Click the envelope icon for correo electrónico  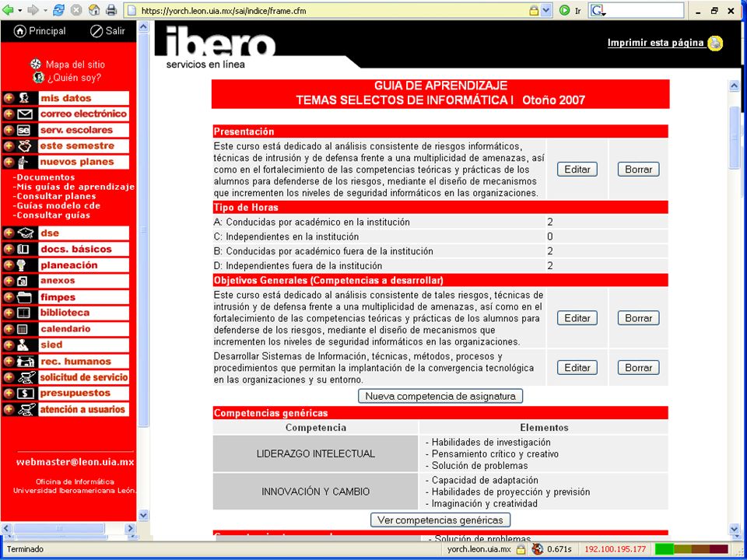coord(25,114)
